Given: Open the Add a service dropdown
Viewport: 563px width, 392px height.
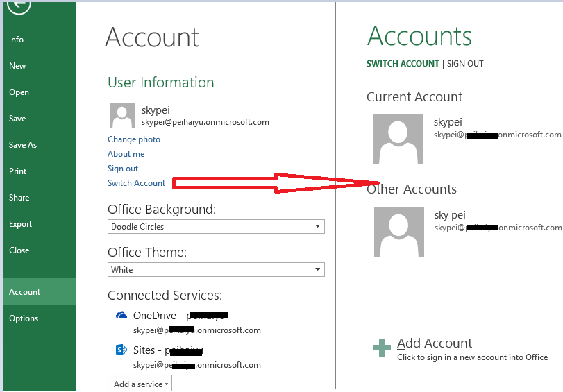Looking at the screenshot, I should tap(140, 384).
